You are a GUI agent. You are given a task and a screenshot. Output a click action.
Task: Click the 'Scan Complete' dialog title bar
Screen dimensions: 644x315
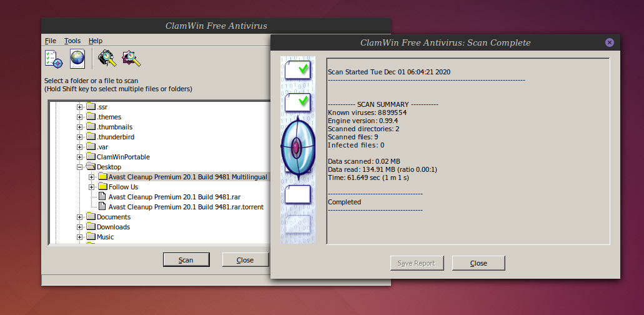click(445, 42)
